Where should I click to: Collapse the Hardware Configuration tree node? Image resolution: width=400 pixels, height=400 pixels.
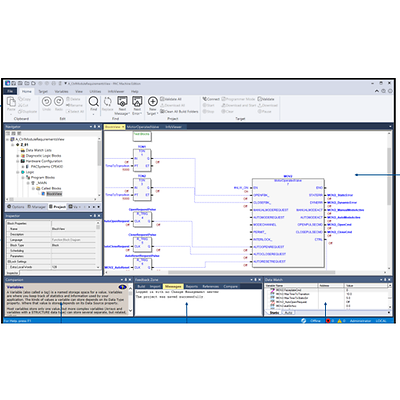18,161
